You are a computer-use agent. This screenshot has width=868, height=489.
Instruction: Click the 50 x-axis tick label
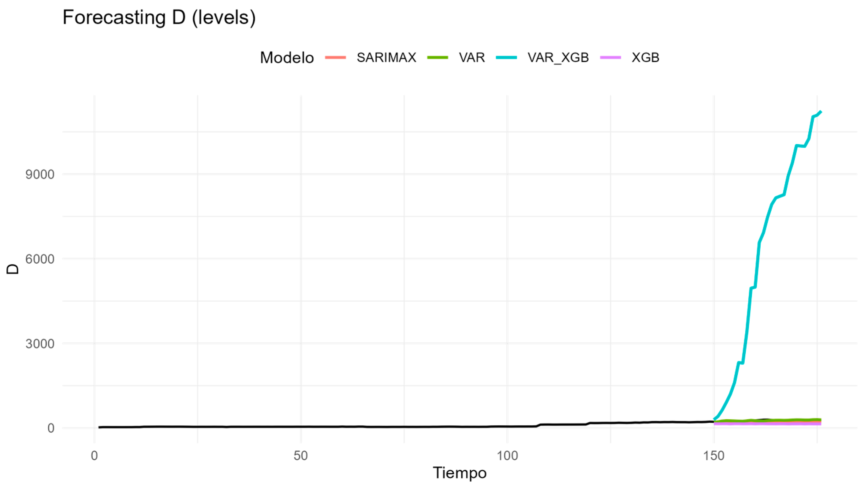coord(300,456)
